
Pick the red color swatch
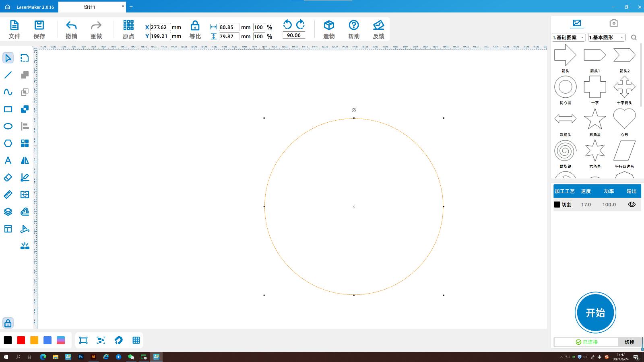point(21,340)
